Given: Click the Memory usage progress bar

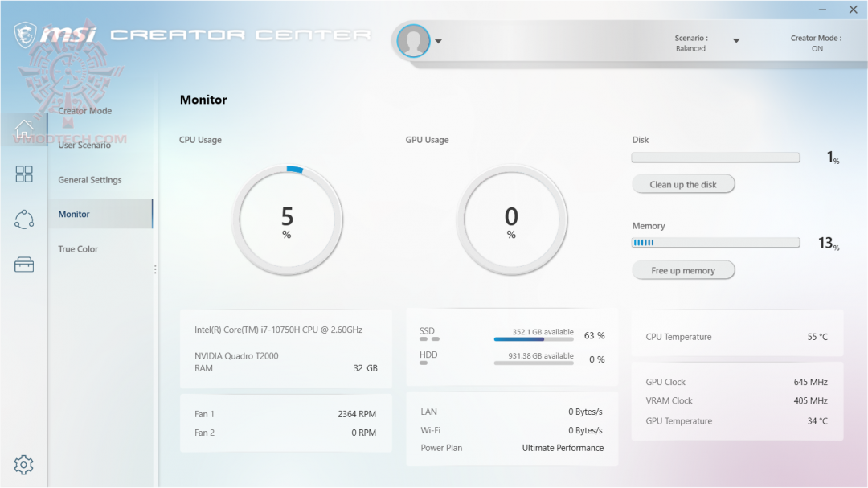Looking at the screenshot, I should [x=715, y=243].
